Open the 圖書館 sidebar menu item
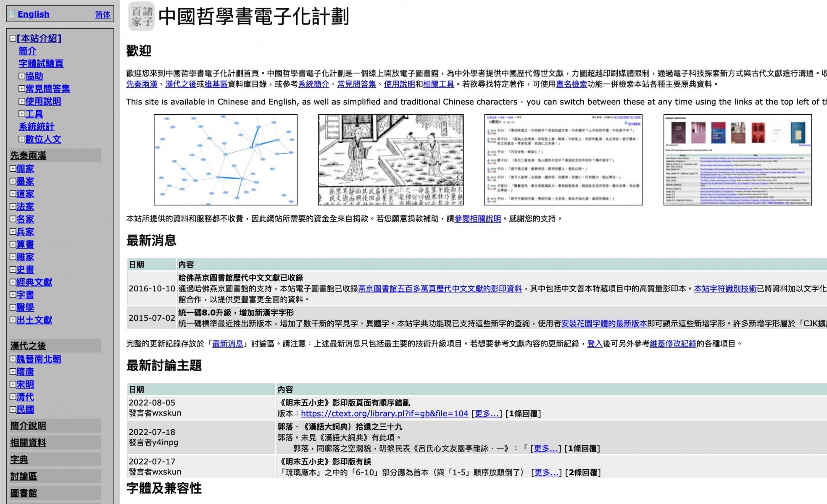 (x=24, y=493)
